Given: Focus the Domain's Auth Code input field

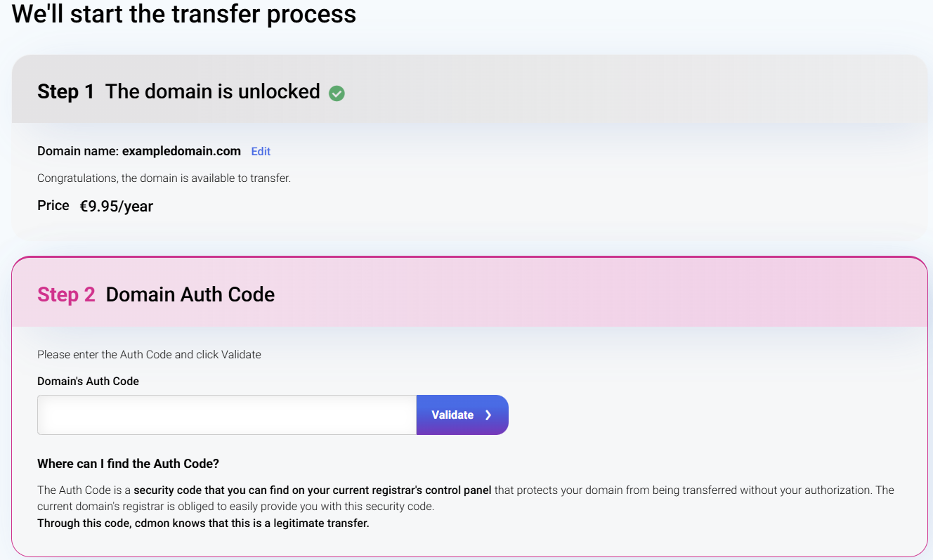Looking at the screenshot, I should pos(226,415).
